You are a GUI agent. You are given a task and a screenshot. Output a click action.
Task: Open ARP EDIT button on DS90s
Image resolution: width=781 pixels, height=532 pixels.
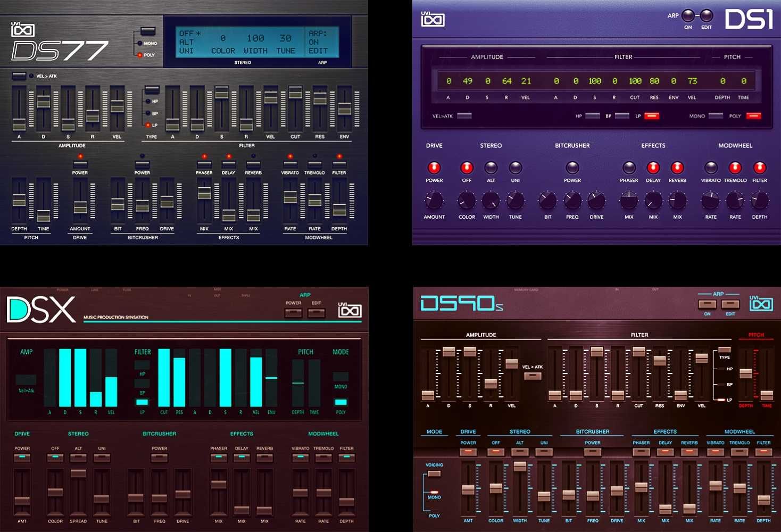click(x=730, y=304)
